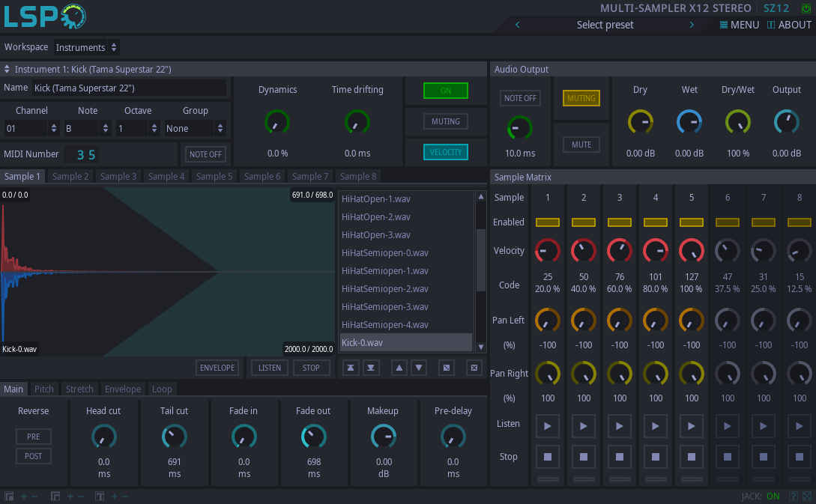The height and width of the screenshot is (504, 816).
Task: Click the green power icon beside SZ12
Action: 806,8
